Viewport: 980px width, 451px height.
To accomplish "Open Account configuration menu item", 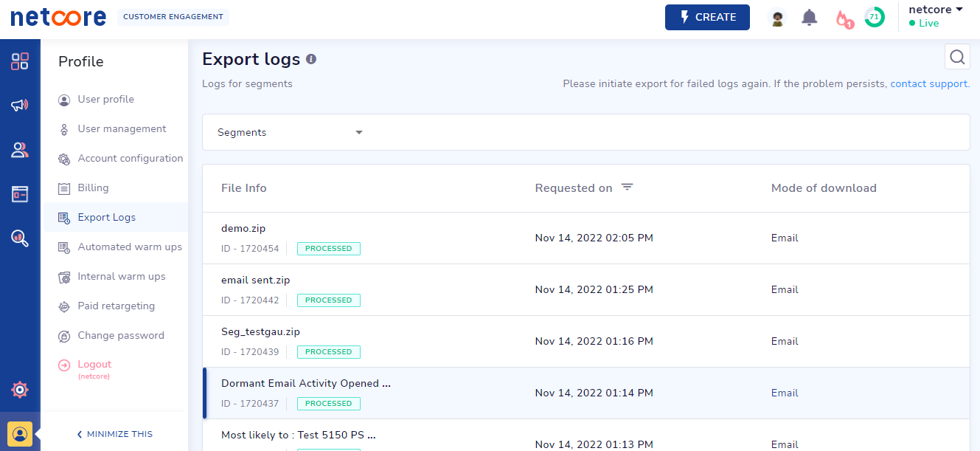I will click(x=131, y=158).
